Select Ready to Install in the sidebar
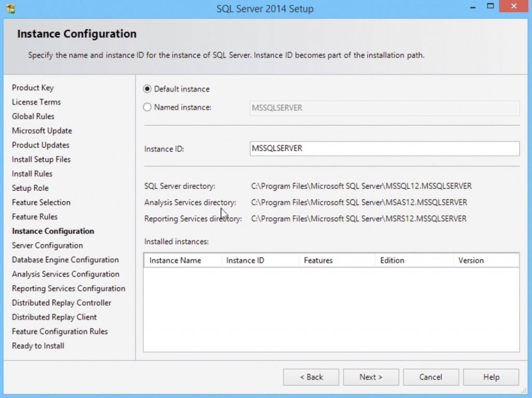 [x=38, y=346]
